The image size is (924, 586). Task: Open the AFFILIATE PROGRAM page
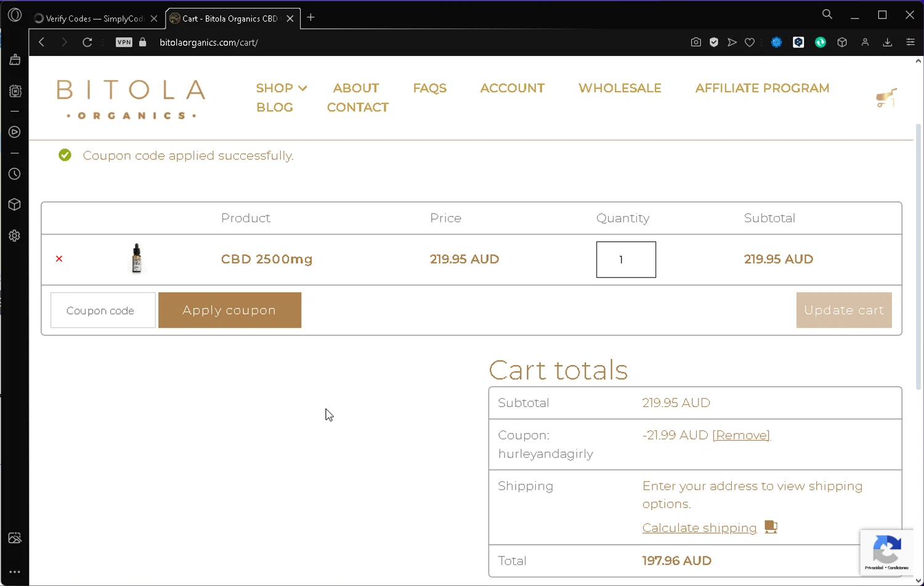click(762, 88)
